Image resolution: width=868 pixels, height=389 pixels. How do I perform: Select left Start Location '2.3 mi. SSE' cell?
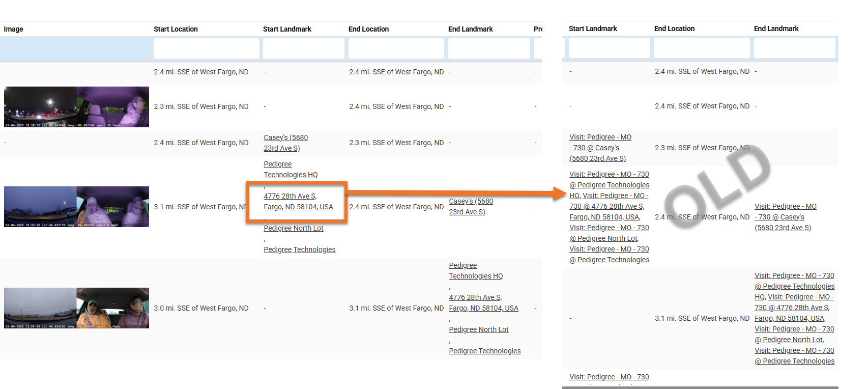tap(201, 106)
